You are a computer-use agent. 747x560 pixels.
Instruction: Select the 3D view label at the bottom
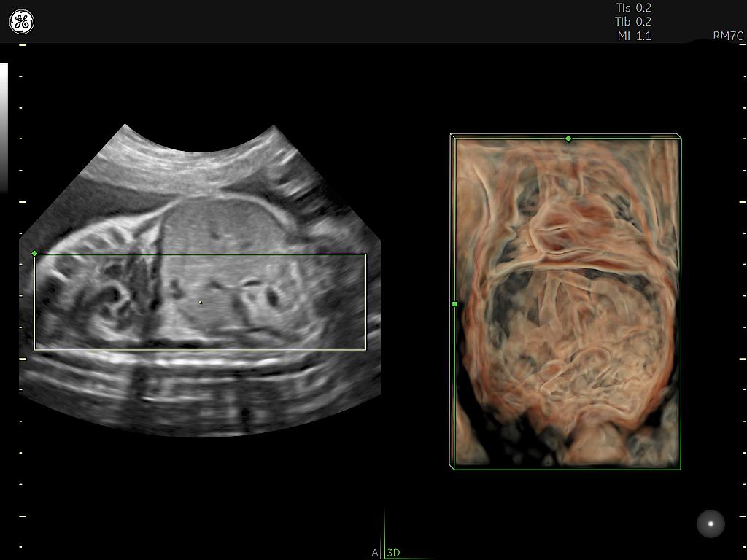tap(393, 553)
